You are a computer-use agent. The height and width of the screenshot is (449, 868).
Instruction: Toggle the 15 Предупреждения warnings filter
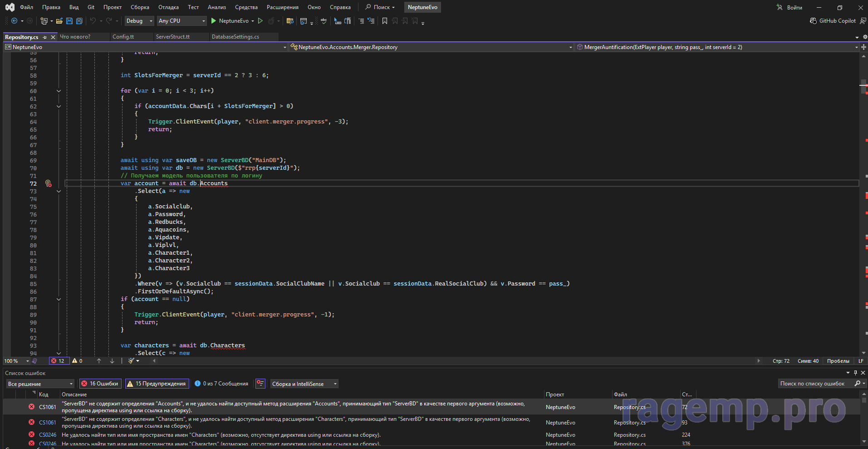(x=157, y=384)
